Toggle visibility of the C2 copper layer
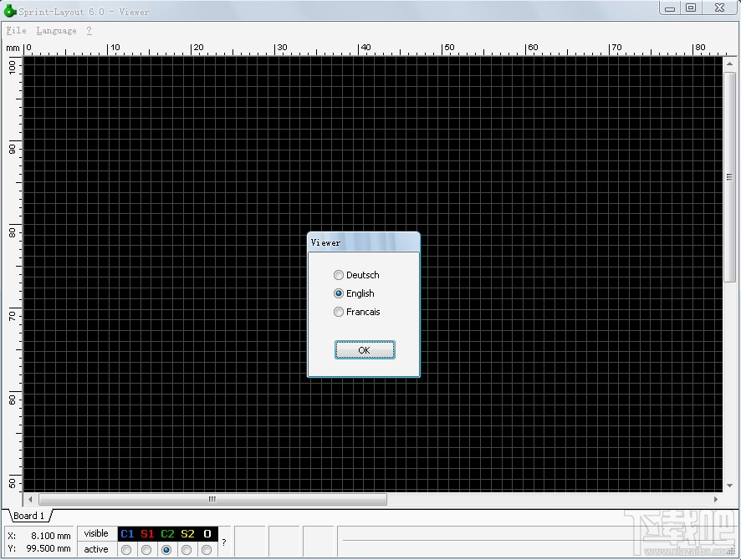Screen dimensions: 741x560 point(167,533)
